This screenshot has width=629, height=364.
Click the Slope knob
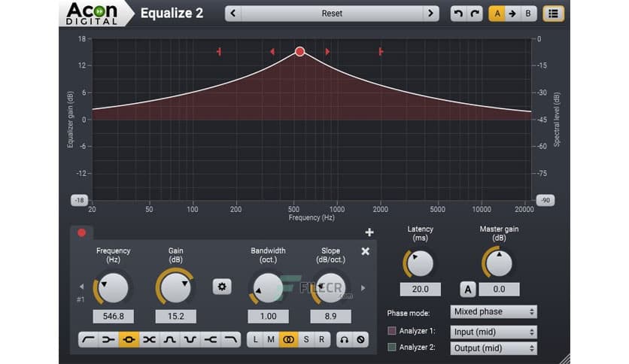[x=330, y=288]
